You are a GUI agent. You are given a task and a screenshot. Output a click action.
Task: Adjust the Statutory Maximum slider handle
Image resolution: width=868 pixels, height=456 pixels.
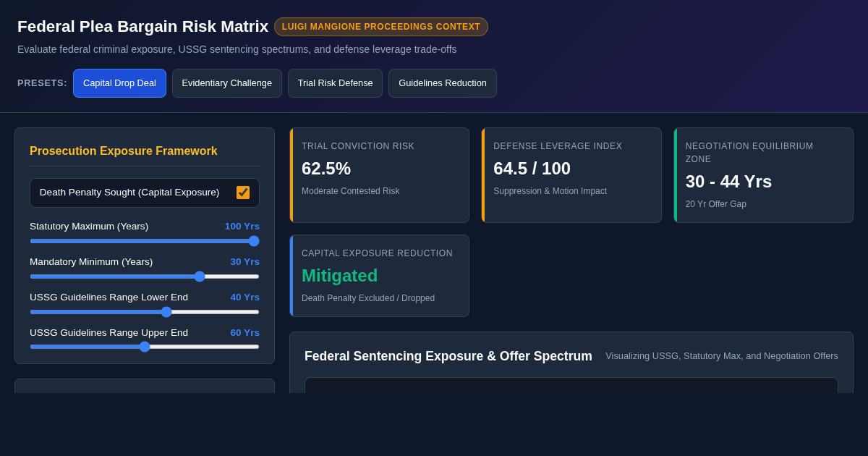coord(254,241)
